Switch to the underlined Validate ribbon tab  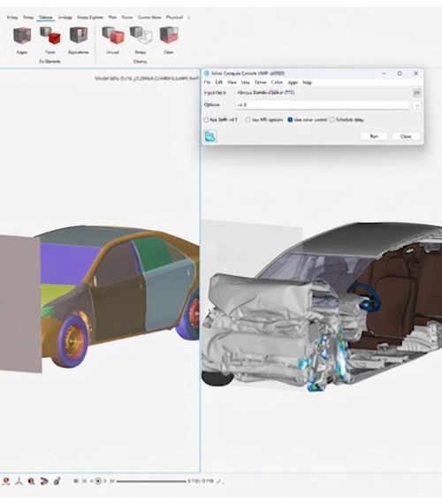[x=46, y=18]
